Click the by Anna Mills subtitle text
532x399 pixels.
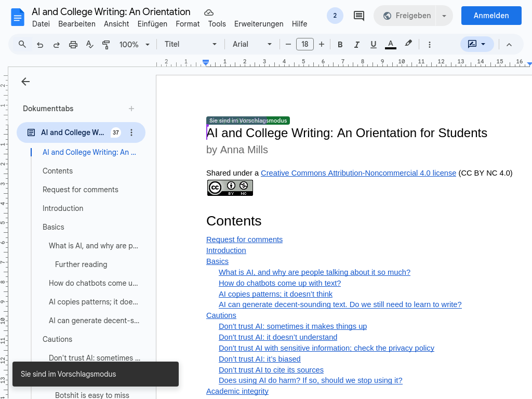coord(237,150)
